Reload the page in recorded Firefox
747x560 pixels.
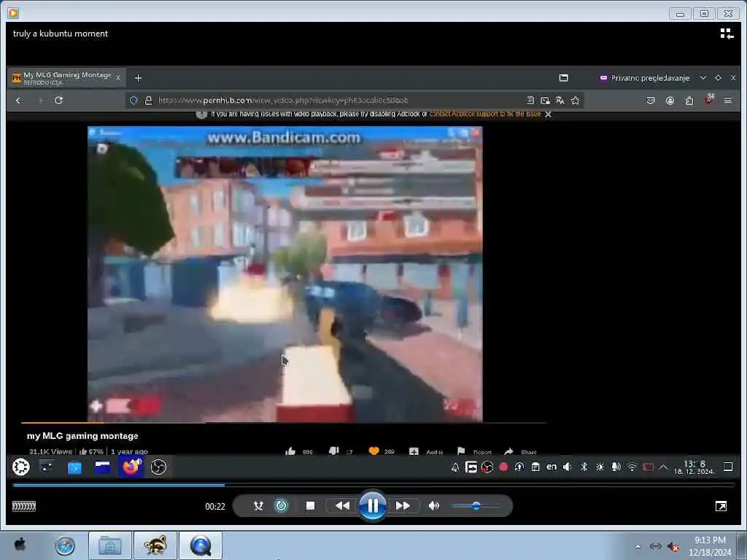click(58, 101)
